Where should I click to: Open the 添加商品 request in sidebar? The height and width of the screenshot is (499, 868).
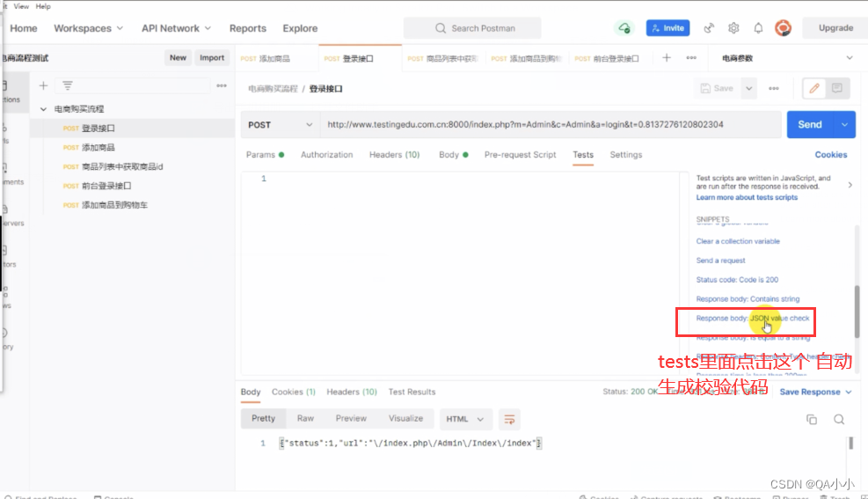click(x=98, y=147)
